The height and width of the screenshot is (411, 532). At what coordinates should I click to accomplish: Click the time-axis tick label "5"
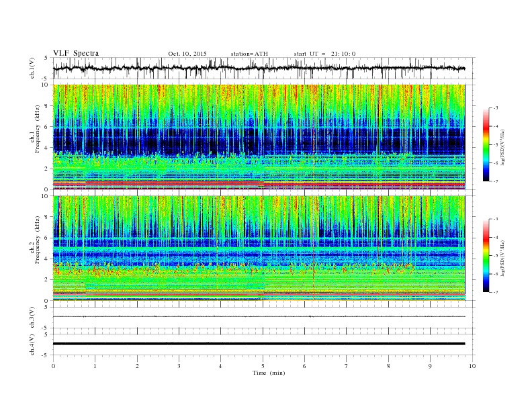tap(263, 366)
